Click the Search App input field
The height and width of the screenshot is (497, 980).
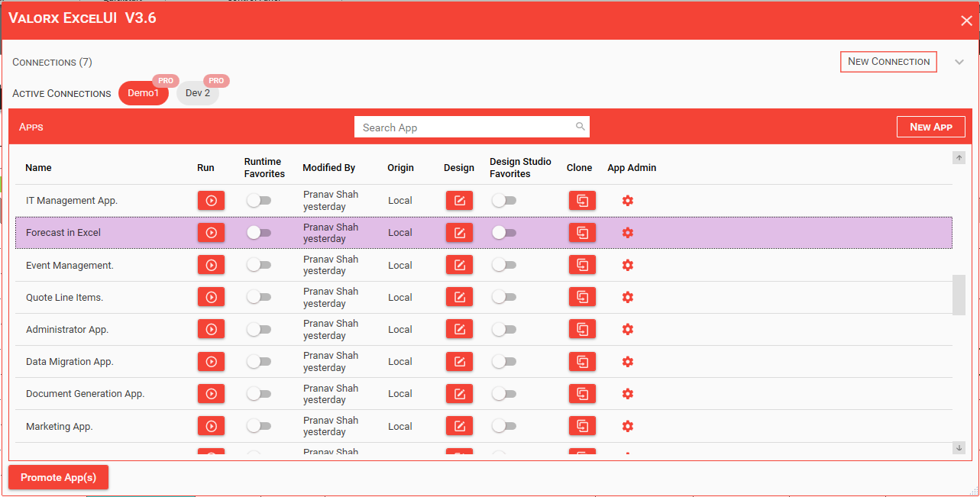464,127
